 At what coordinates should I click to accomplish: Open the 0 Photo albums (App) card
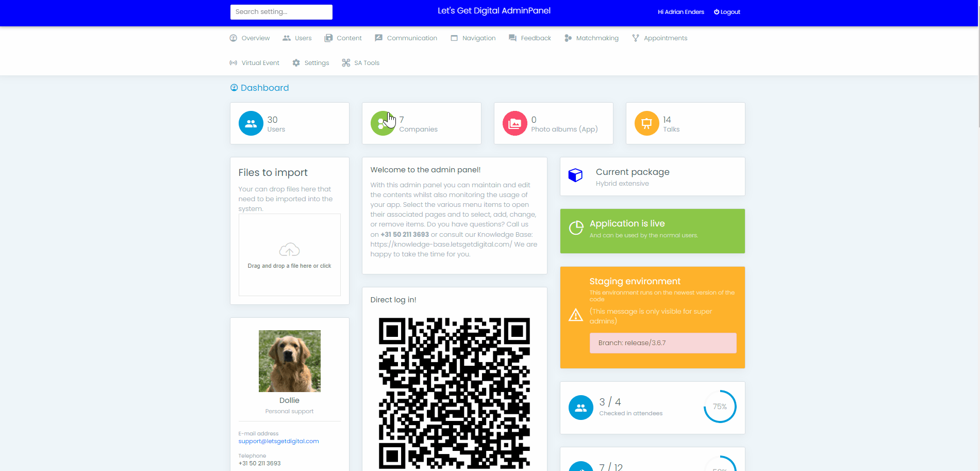(x=554, y=123)
